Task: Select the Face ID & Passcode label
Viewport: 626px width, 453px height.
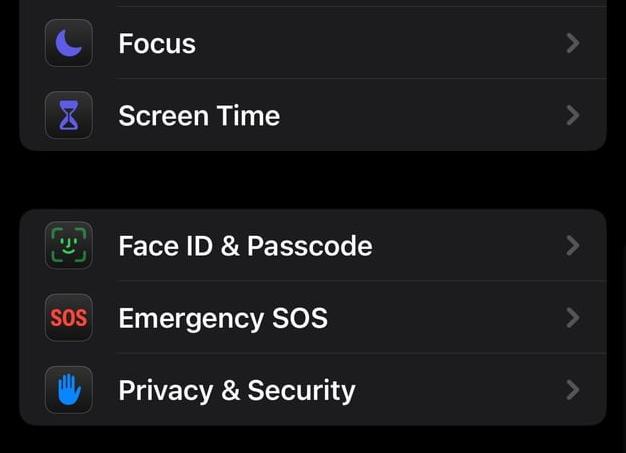Action: [245, 246]
